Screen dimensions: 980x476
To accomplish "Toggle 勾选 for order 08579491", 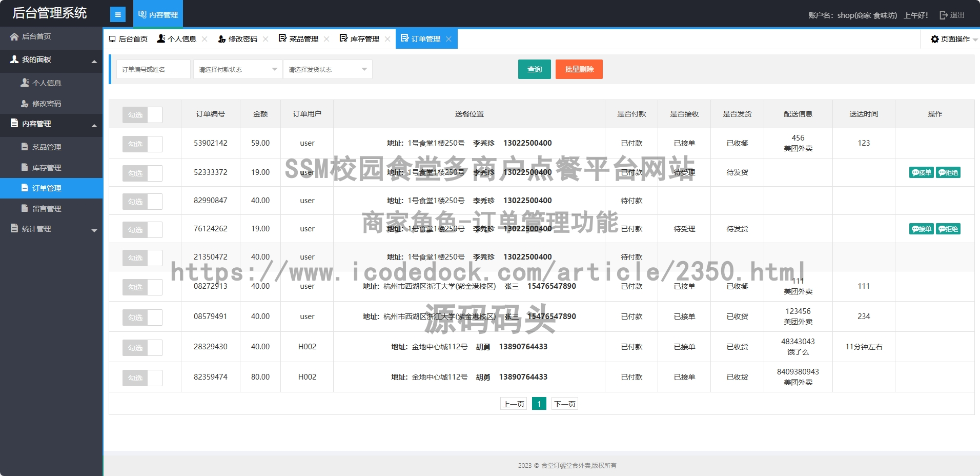I will tap(142, 318).
